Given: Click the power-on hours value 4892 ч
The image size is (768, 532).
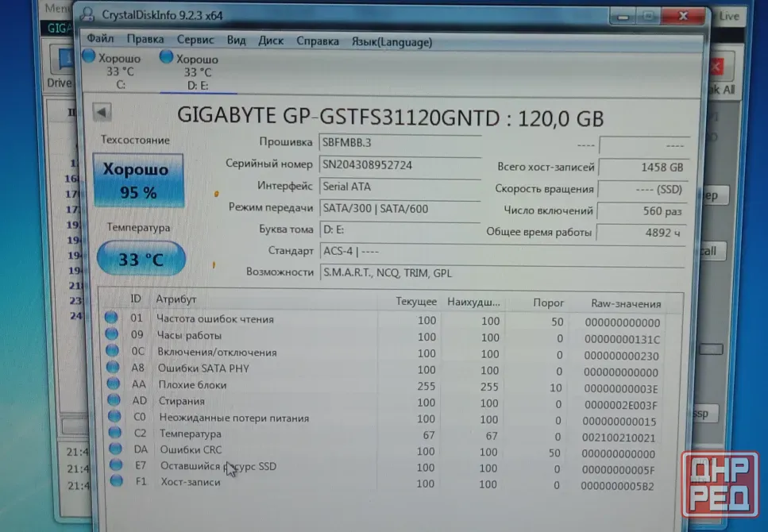Looking at the screenshot, I should 641,233.
